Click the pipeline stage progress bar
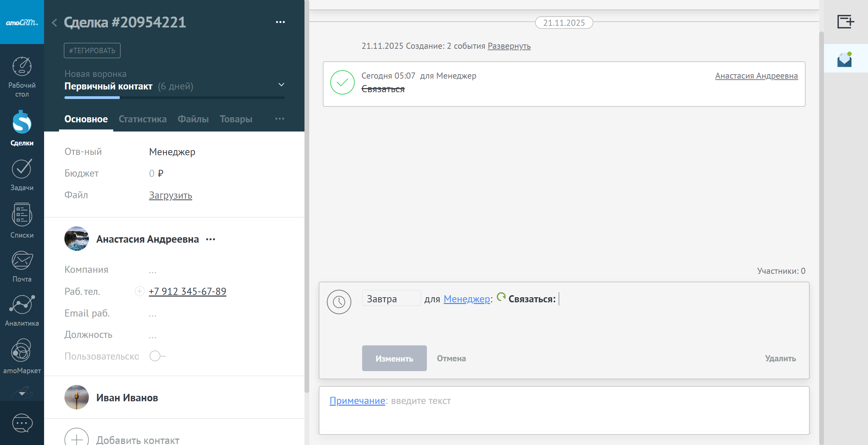 tap(174, 98)
